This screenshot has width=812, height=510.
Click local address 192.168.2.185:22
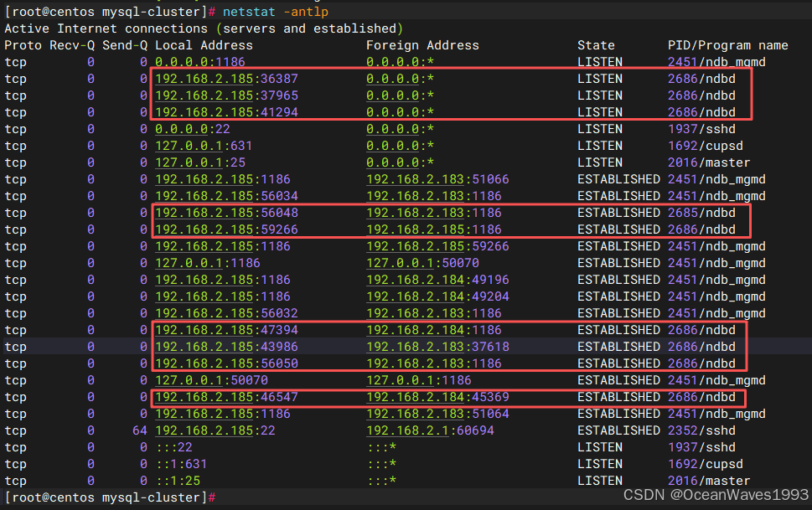pos(215,430)
